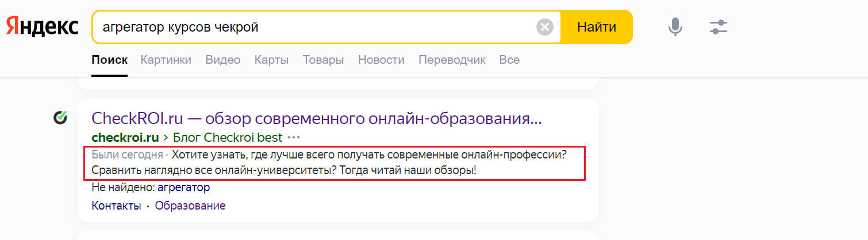Clear the search query with X icon
868x240 pixels.
(x=545, y=27)
